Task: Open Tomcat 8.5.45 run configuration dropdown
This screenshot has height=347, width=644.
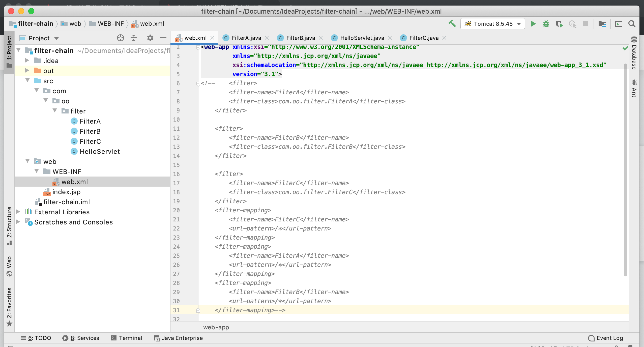Action: [x=493, y=24]
